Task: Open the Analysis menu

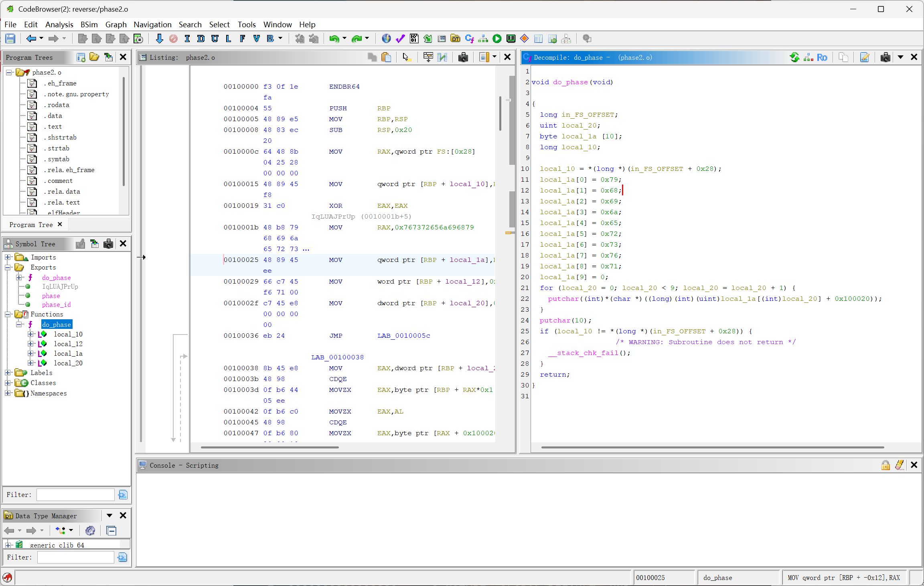Action: pos(59,24)
